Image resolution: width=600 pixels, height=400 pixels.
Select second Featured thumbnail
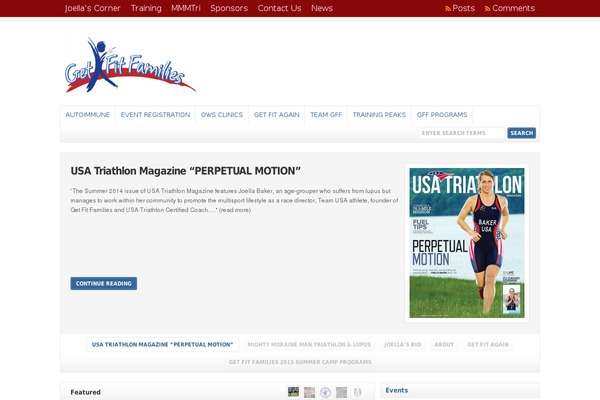pyautogui.click(x=310, y=392)
